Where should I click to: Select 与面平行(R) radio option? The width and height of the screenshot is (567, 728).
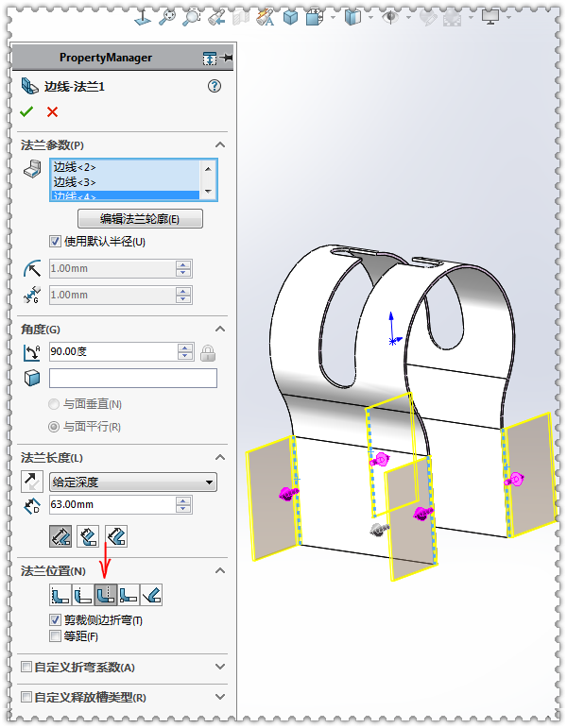click(54, 426)
